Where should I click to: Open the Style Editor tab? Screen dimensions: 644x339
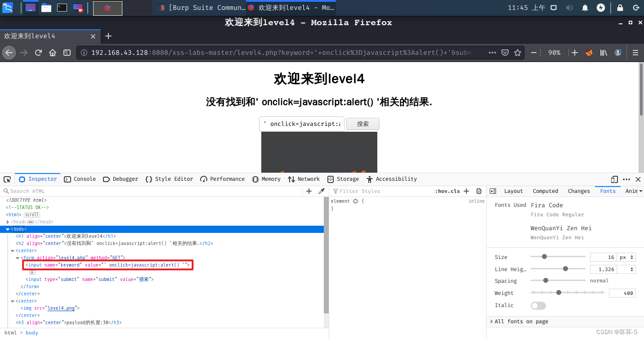169,179
